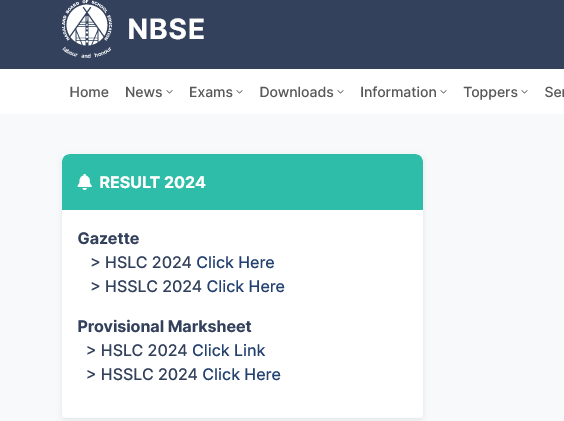This screenshot has width=564, height=421.
Task: Open the Toppers menu
Action: pyautogui.click(x=490, y=92)
